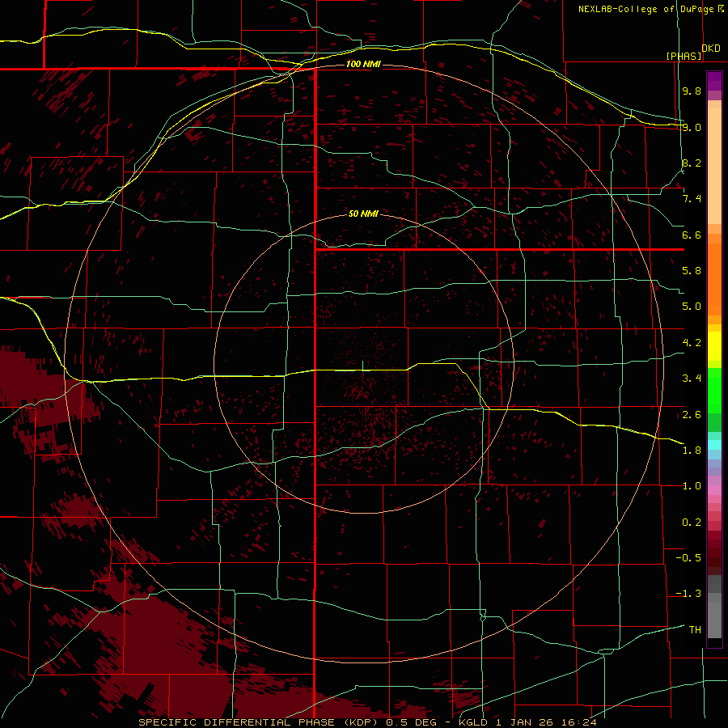This screenshot has height=728, width=728.
Task: Click the 7.4 value on color scale
Action: point(692,199)
